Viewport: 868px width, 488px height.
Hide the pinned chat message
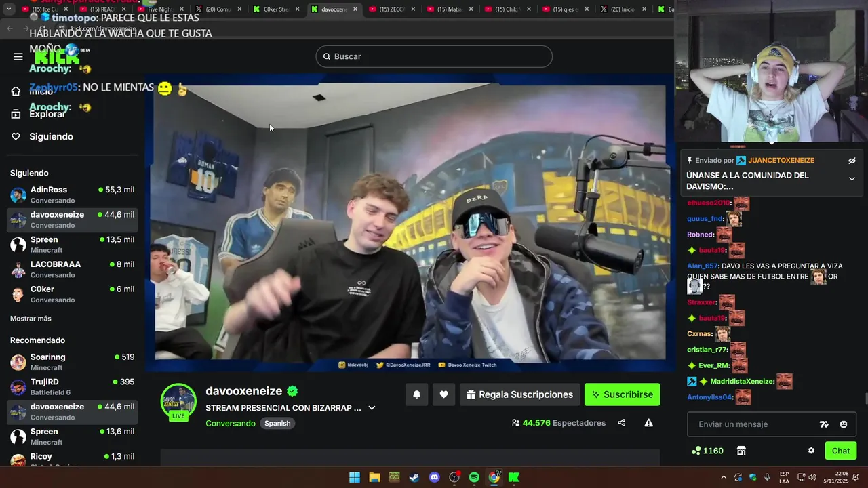[852, 161]
